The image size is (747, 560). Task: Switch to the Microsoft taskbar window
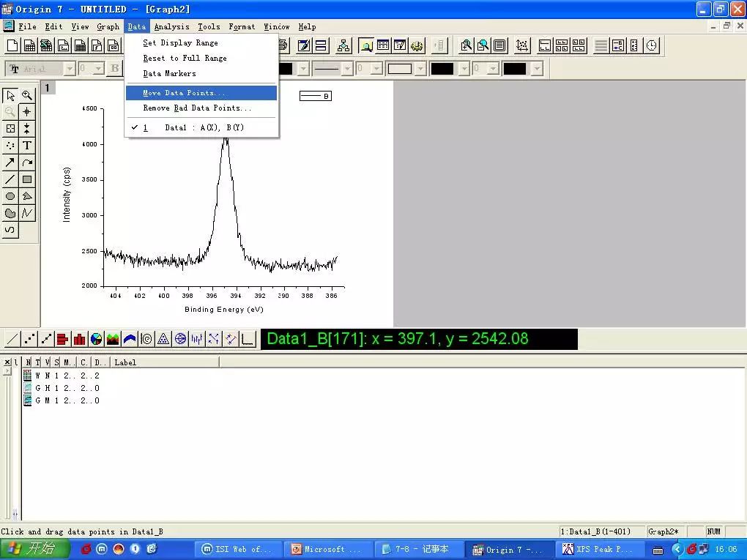(x=330, y=550)
